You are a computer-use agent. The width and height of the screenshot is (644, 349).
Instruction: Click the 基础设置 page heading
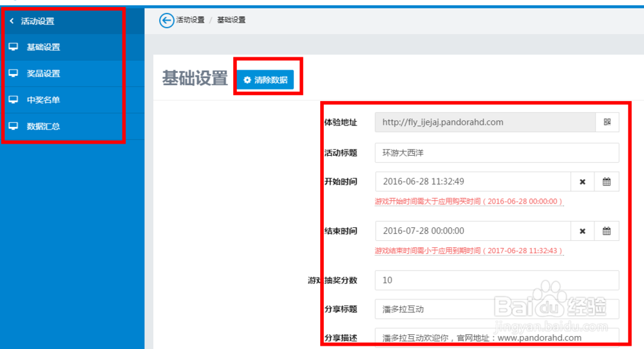click(x=194, y=78)
